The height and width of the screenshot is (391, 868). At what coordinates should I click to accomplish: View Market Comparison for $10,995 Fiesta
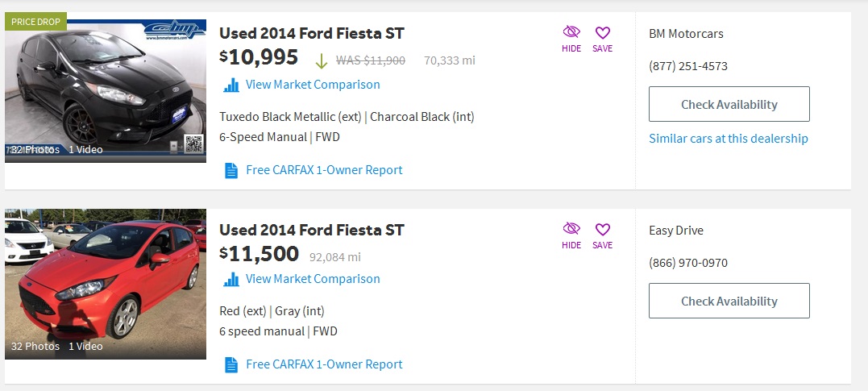pos(313,85)
